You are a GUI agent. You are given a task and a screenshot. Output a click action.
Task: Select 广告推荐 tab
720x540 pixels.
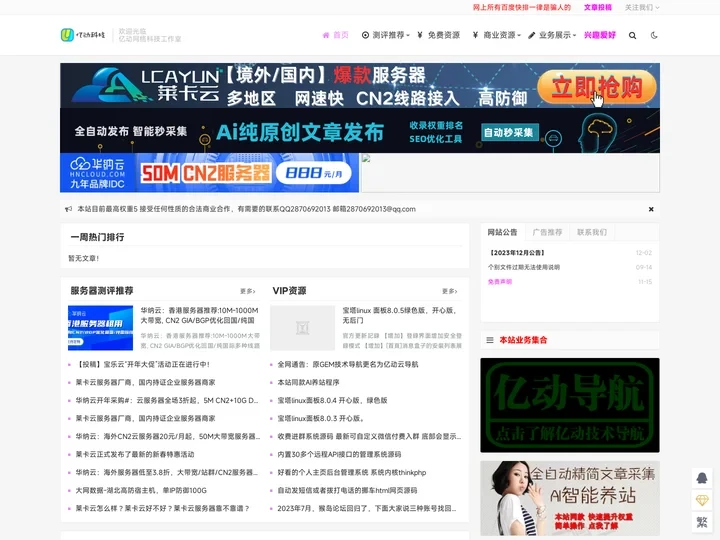[x=547, y=232]
